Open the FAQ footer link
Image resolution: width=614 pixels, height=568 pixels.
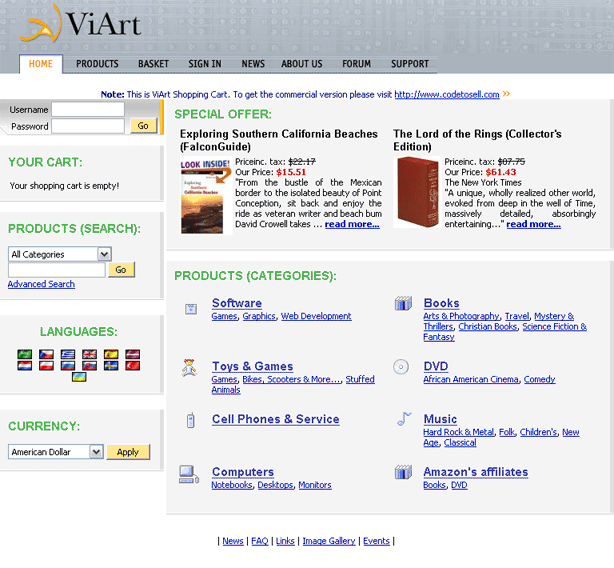pos(260,541)
